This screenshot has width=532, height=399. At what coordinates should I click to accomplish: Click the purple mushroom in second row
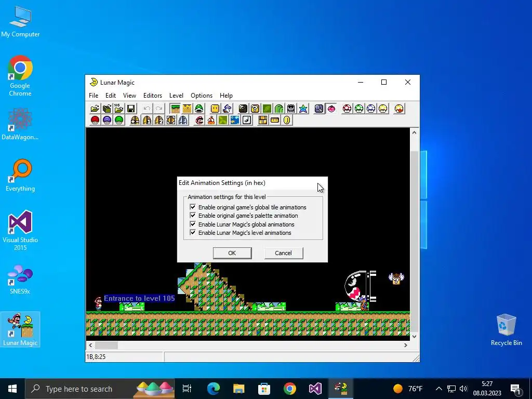coord(107,120)
